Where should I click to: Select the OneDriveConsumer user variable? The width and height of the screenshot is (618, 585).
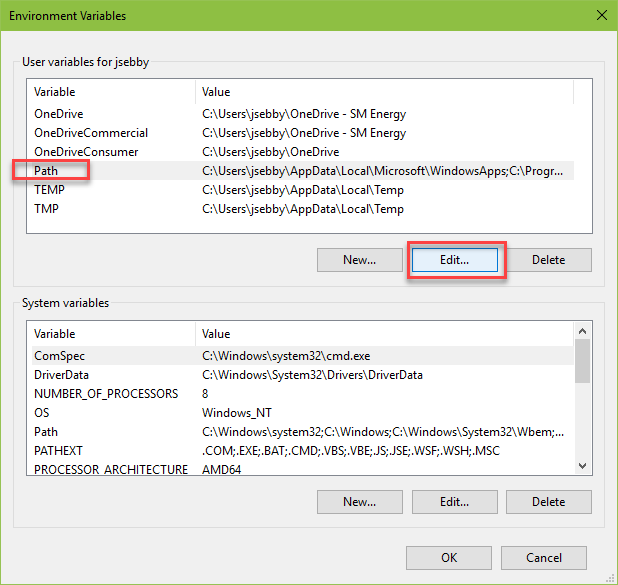pyautogui.click(x=303, y=152)
